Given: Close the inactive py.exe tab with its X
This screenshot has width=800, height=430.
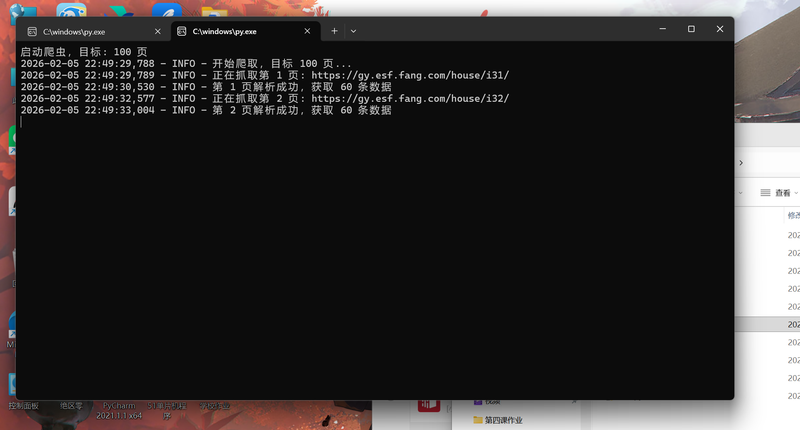Looking at the screenshot, I should [158, 32].
